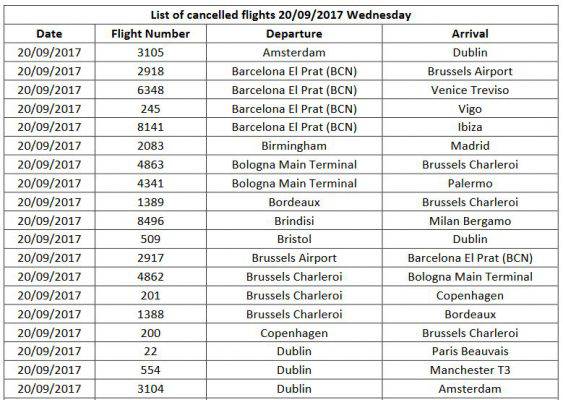Click the Flight Number column header
The image size is (563, 400).
pos(150,34)
